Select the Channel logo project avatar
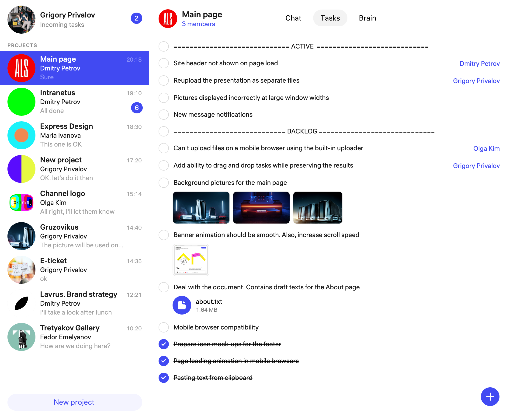Screen dimensions: 513x420 click(21, 202)
